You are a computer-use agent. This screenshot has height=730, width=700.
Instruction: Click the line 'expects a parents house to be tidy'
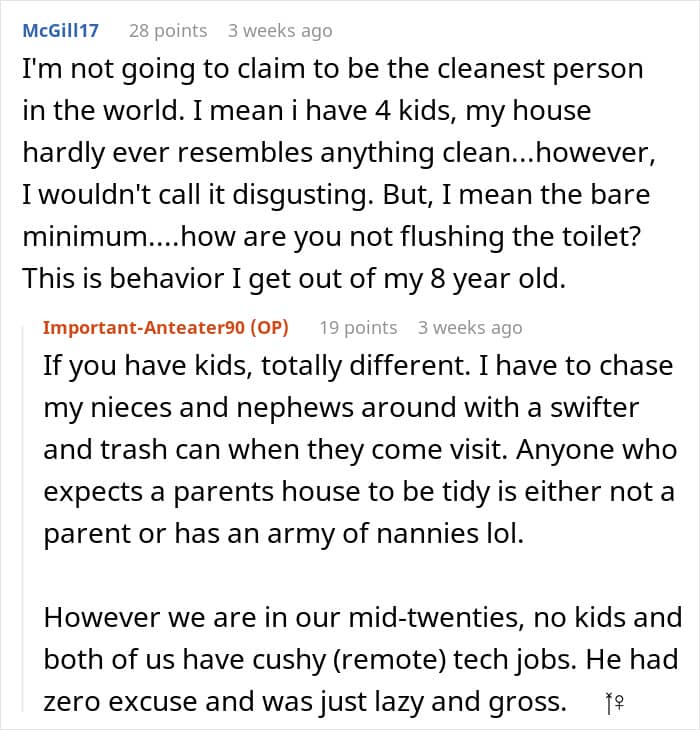tap(359, 492)
